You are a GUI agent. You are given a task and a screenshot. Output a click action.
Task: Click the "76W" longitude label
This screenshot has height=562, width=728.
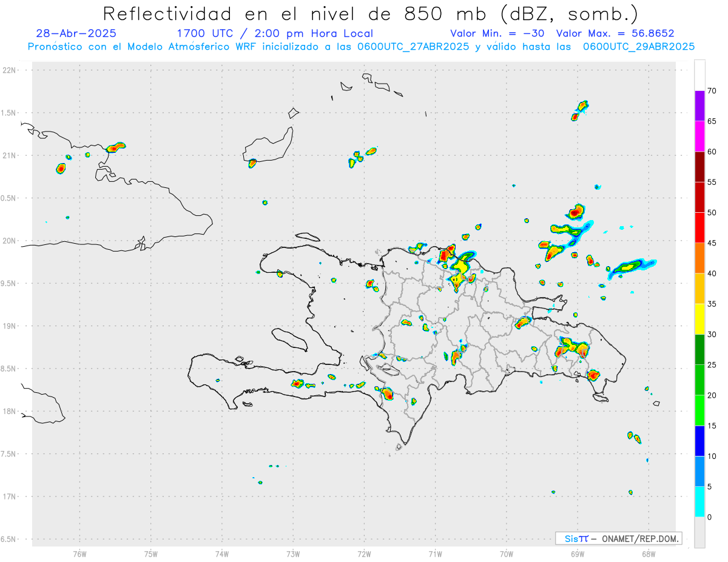[79, 554]
